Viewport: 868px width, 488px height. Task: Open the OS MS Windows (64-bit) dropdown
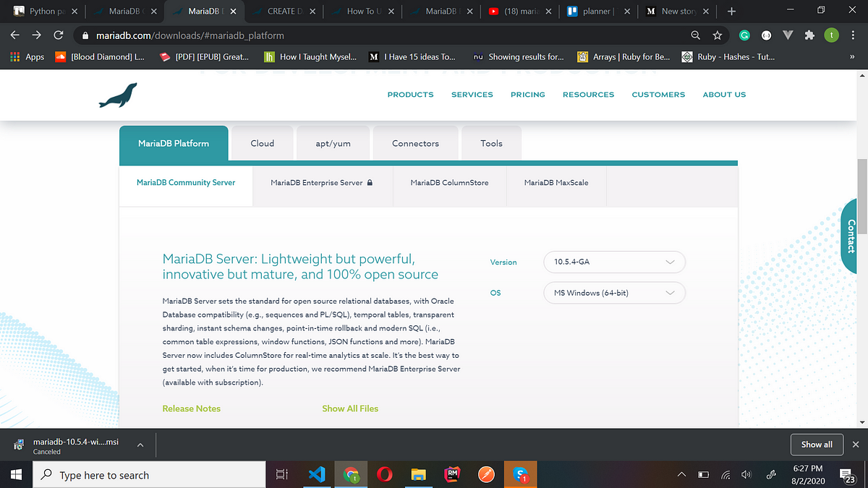(614, 293)
